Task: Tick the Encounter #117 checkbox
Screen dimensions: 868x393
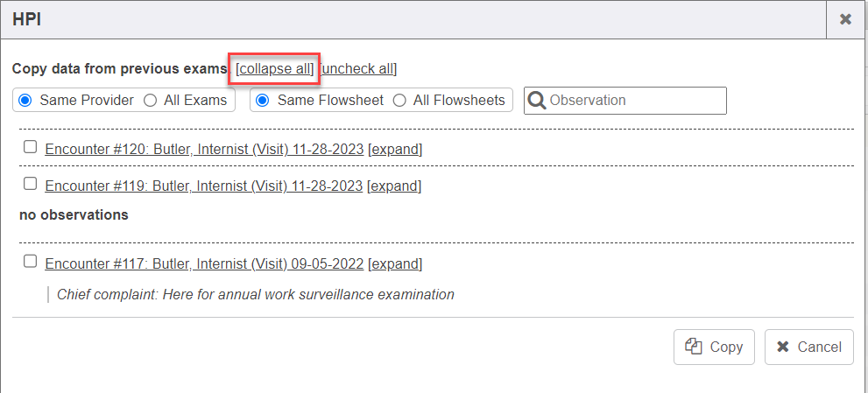Action: click(31, 261)
